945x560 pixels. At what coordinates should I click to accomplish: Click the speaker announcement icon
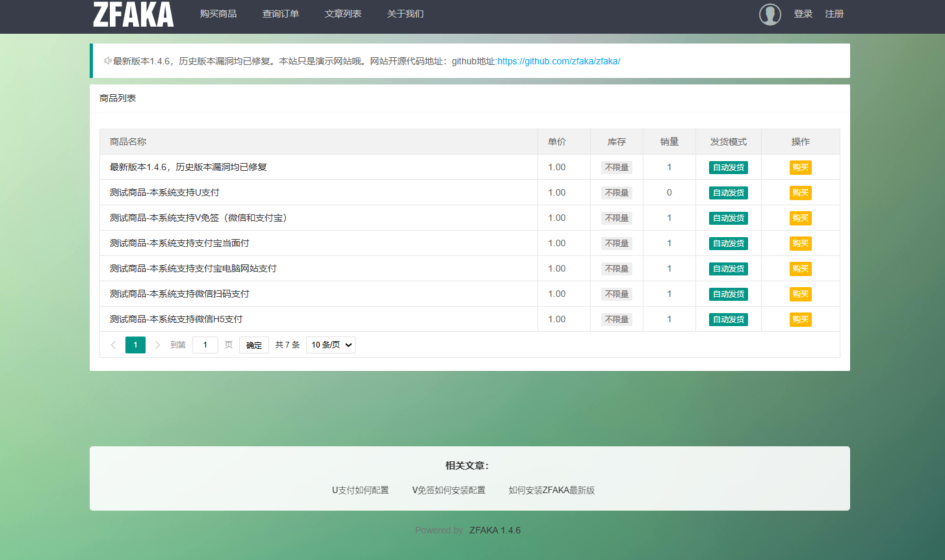coord(108,61)
